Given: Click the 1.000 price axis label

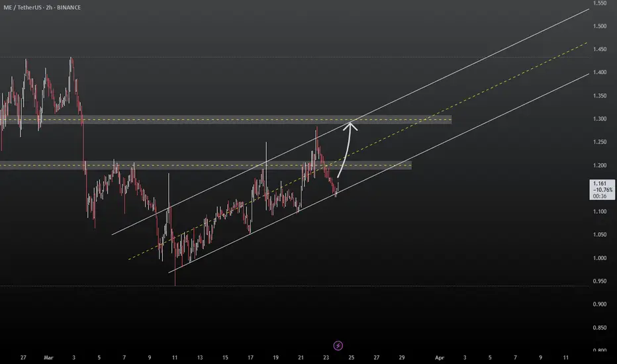Looking at the screenshot, I should point(600,258).
